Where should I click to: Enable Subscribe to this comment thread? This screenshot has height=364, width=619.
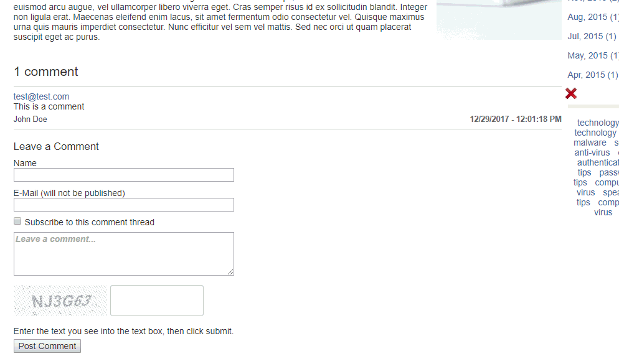pyautogui.click(x=18, y=222)
